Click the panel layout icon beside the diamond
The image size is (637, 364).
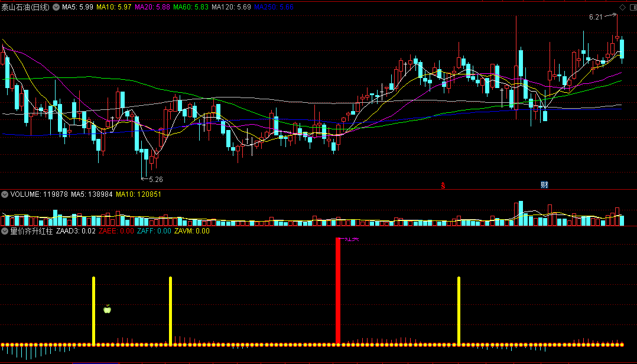pos(633,7)
